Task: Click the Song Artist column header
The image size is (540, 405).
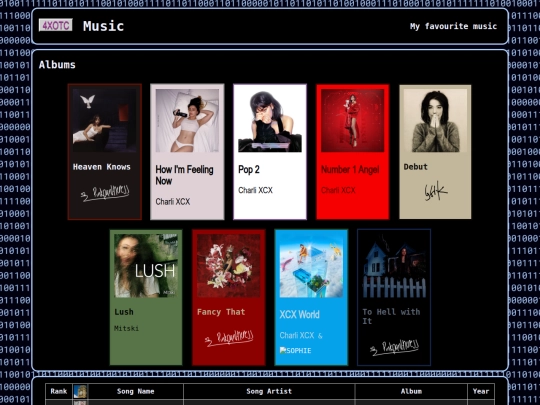Action: coord(269,391)
